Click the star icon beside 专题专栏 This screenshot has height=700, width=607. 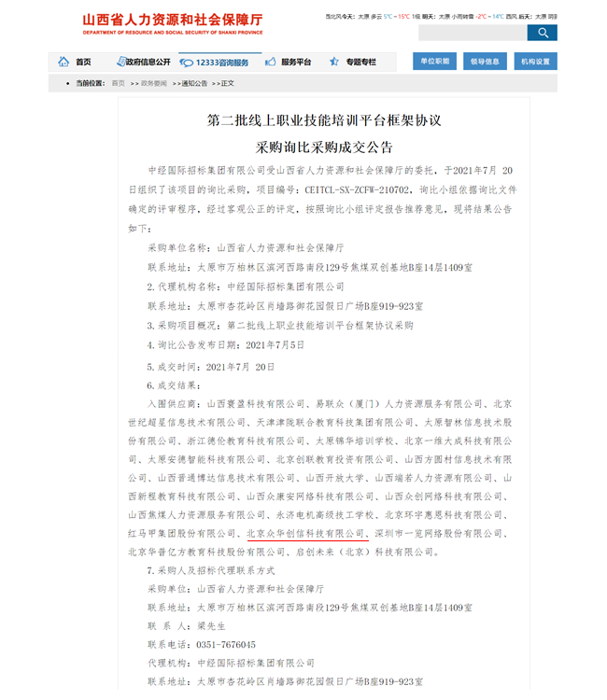[x=334, y=62]
